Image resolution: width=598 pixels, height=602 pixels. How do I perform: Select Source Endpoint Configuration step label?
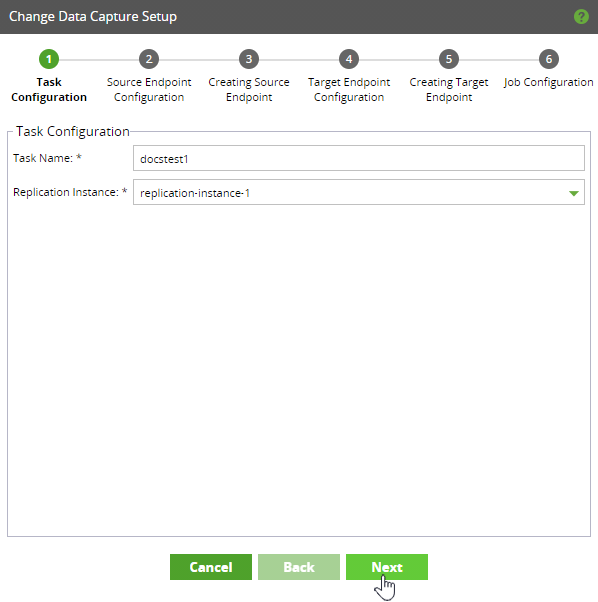pyautogui.click(x=149, y=89)
